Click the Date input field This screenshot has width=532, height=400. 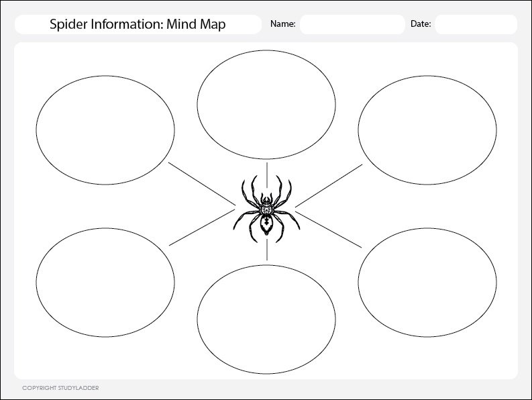tap(476, 24)
